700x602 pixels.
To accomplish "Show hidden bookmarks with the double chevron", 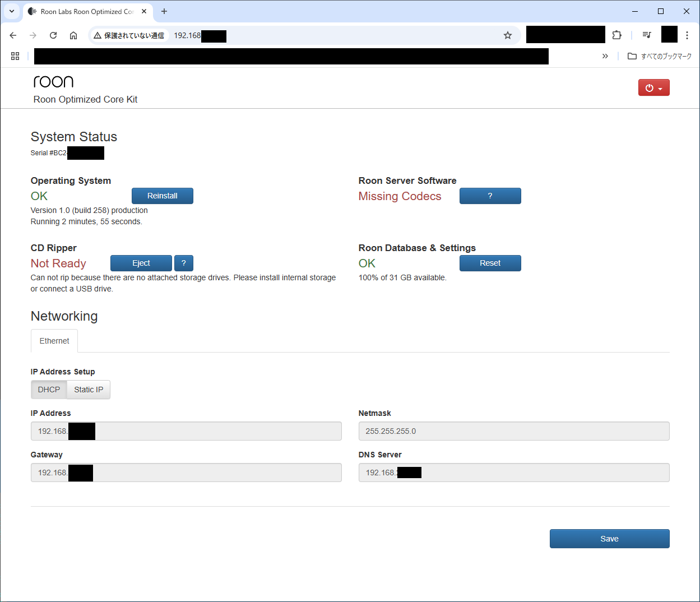I will tap(605, 56).
